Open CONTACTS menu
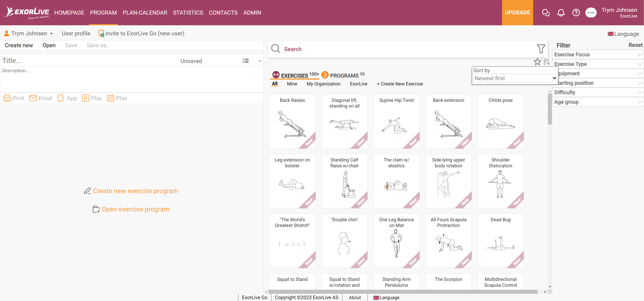 [223, 13]
